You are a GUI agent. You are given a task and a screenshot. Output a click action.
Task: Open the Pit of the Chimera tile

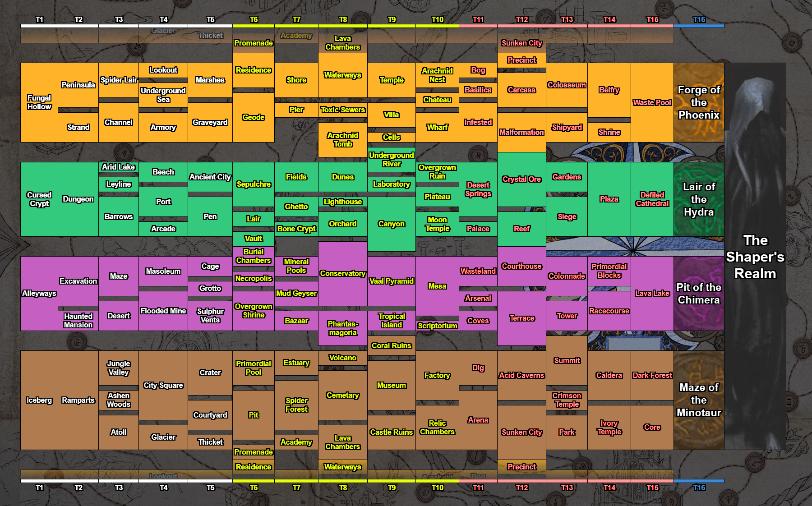pyautogui.click(x=699, y=294)
